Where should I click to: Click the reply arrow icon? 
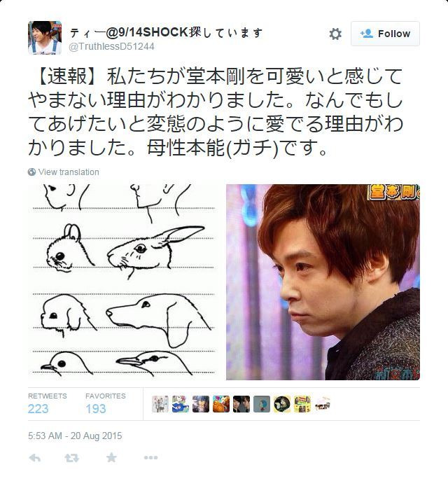coord(35,457)
